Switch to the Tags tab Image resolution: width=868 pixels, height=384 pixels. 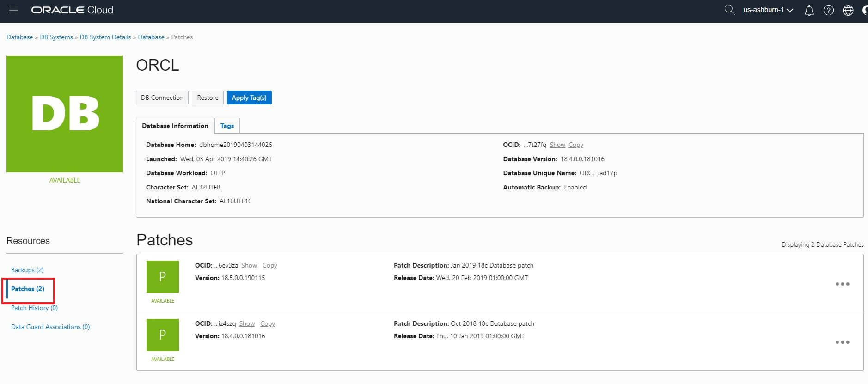227,126
